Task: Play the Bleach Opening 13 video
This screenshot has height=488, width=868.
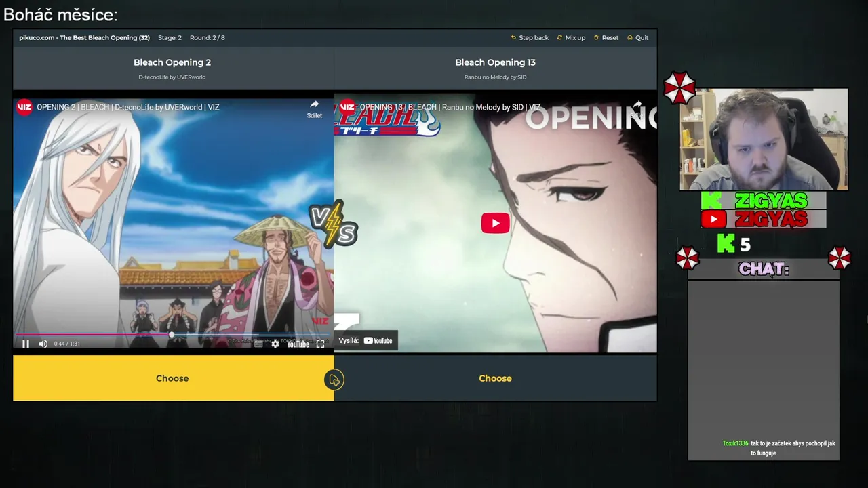Action: click(x=495, y=223)
